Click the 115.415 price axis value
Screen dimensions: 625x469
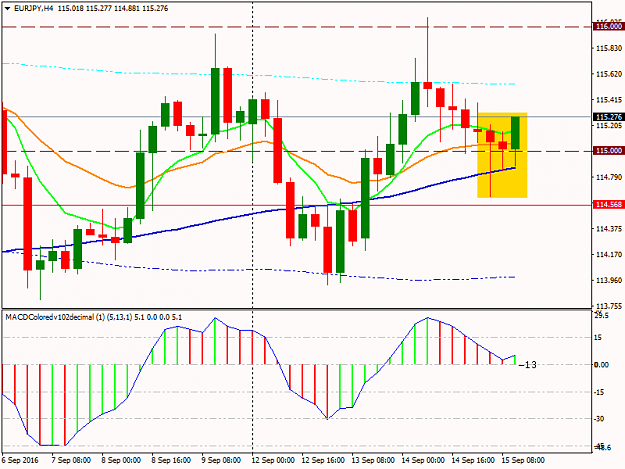(x=609, y=100)
